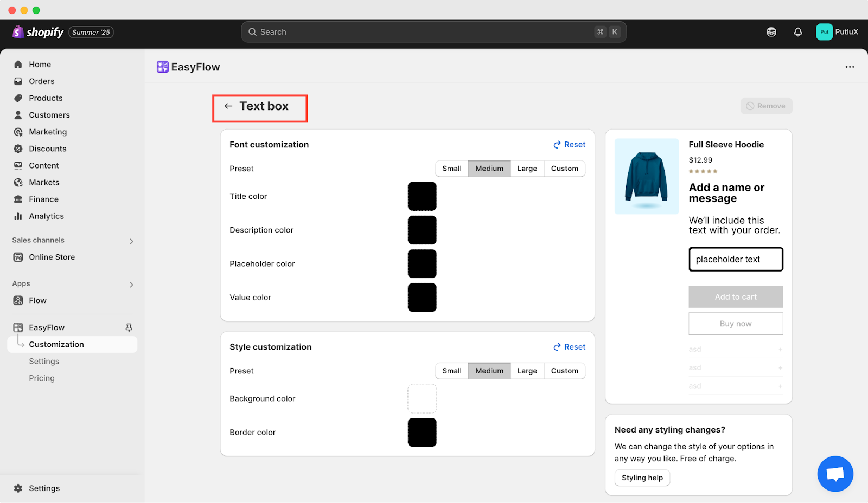Click the Markets globe icon
868x503 pixels.
18,182
